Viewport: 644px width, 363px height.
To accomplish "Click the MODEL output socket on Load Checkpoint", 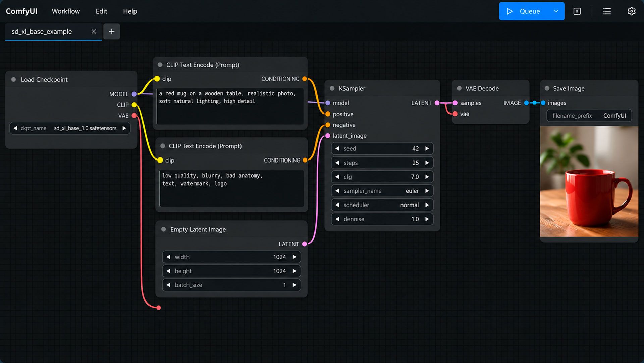I will [x=134, y=94].
